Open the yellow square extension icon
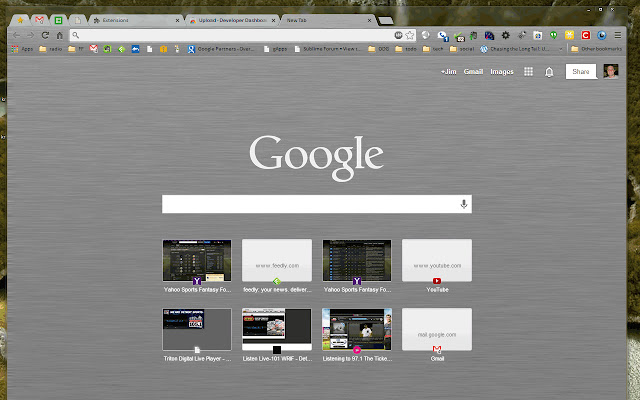The height and width of the screenshot is (400, 640). pos(569,35)
